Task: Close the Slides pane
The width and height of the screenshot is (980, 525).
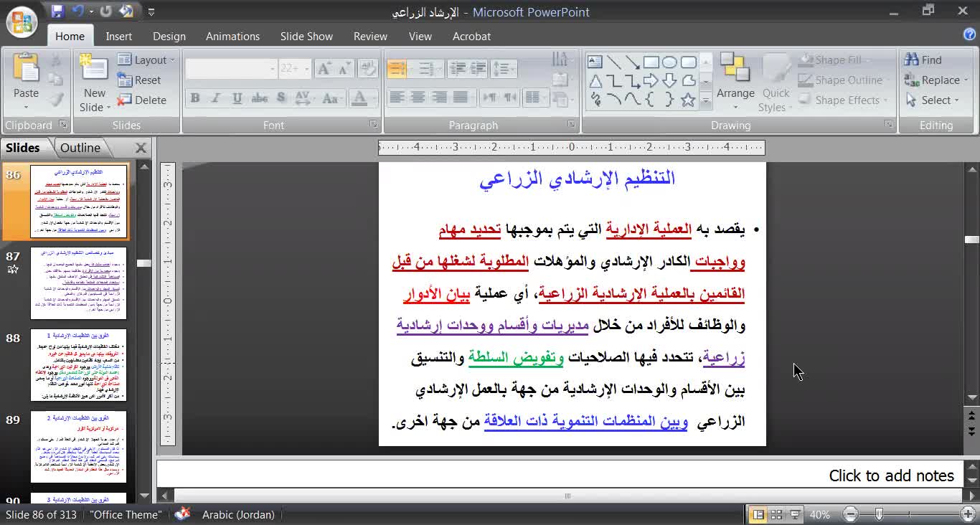Action: (x=141, y=148)
